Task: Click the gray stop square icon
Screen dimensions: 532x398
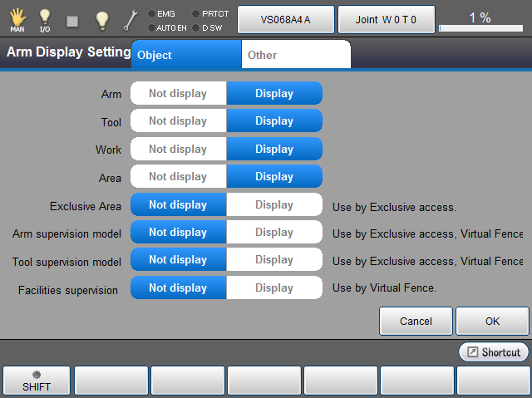Action: pos(72,20)
